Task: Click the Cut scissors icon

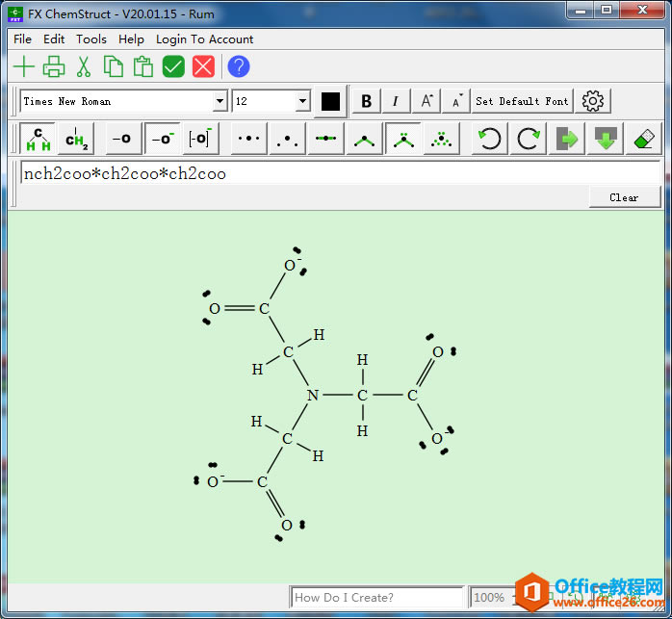Action: pos(84,66)
